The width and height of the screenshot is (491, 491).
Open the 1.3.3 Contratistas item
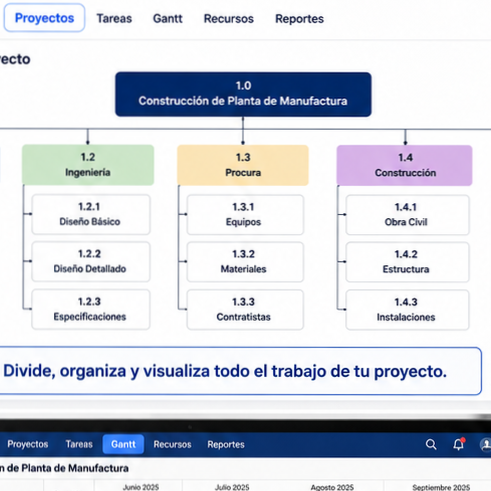pyautogui.click(x=245, y=310)
